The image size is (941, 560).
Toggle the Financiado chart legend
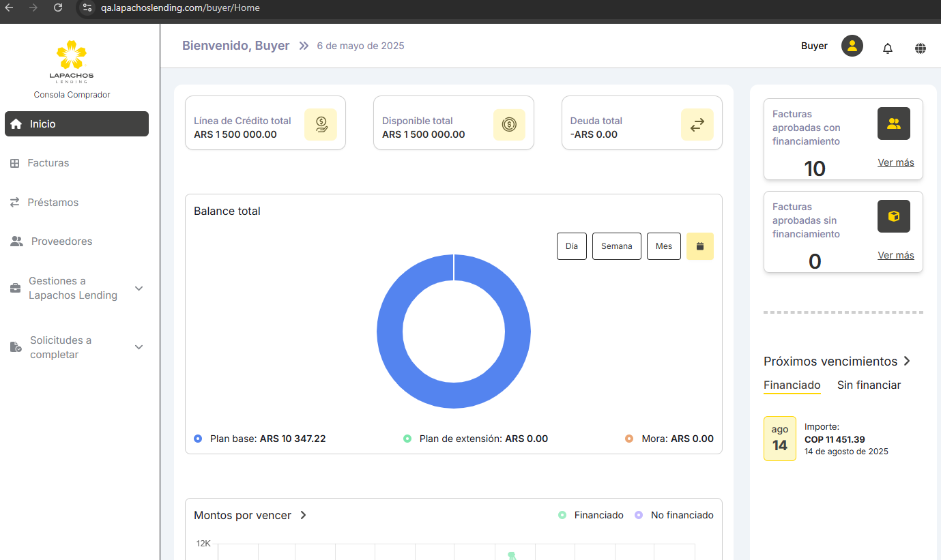pyautogui.click(x=591, y=515)
